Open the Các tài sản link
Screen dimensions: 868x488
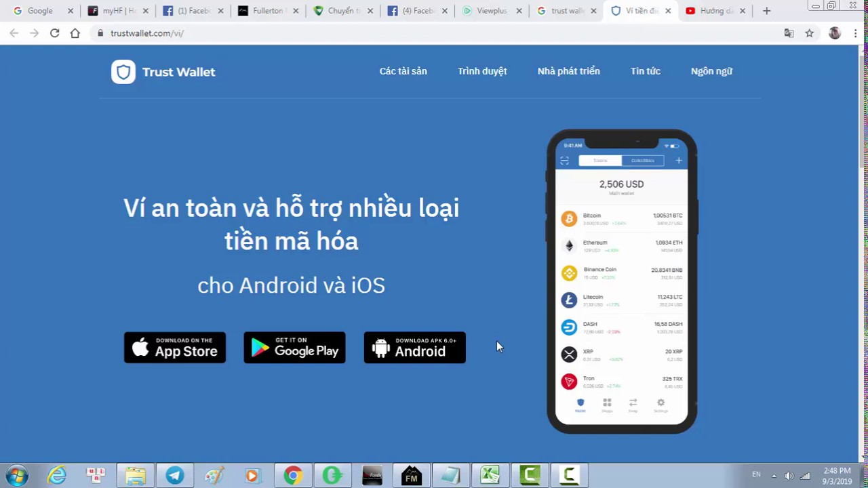pos(403,71)
